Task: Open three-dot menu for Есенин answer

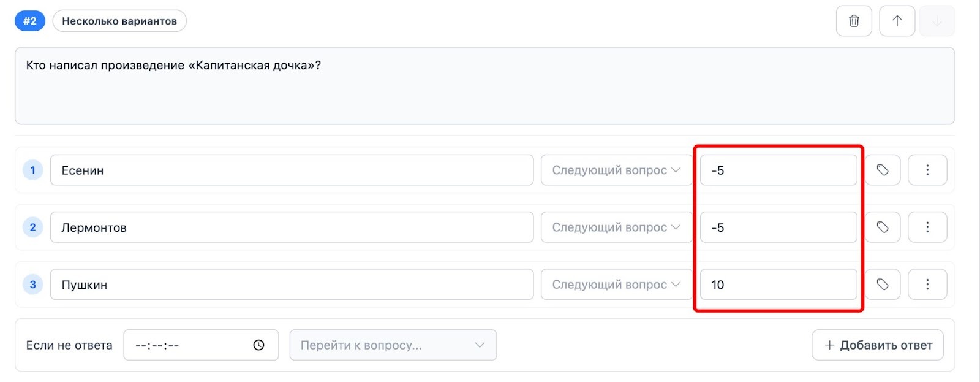Action: [x=927, y=170]
